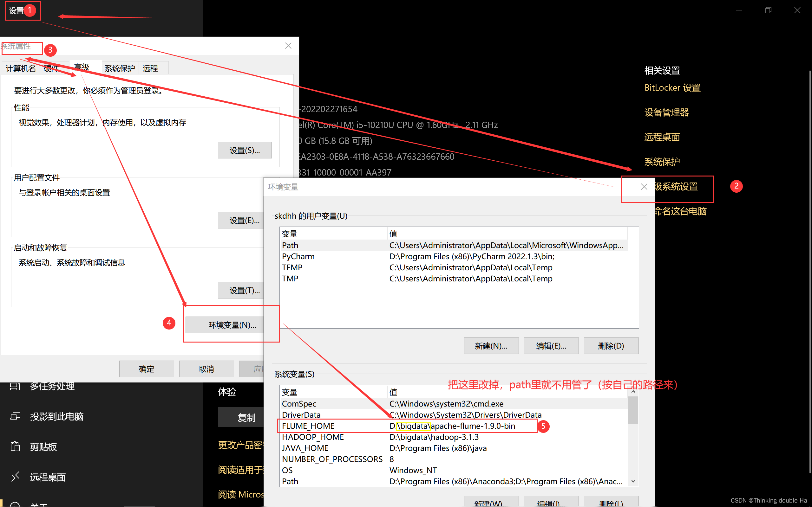
Task: Click 删除(D) to remove user variable
Action: tap(611, 345)
